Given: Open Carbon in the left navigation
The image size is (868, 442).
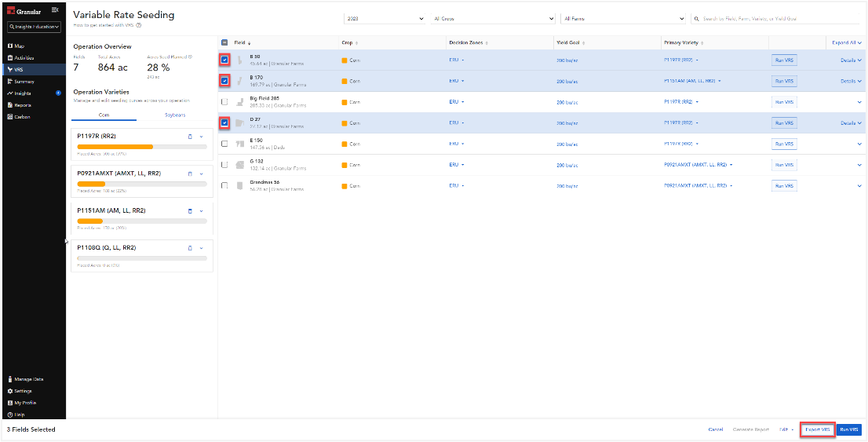Looking at the screenshot, I should 22,116.
